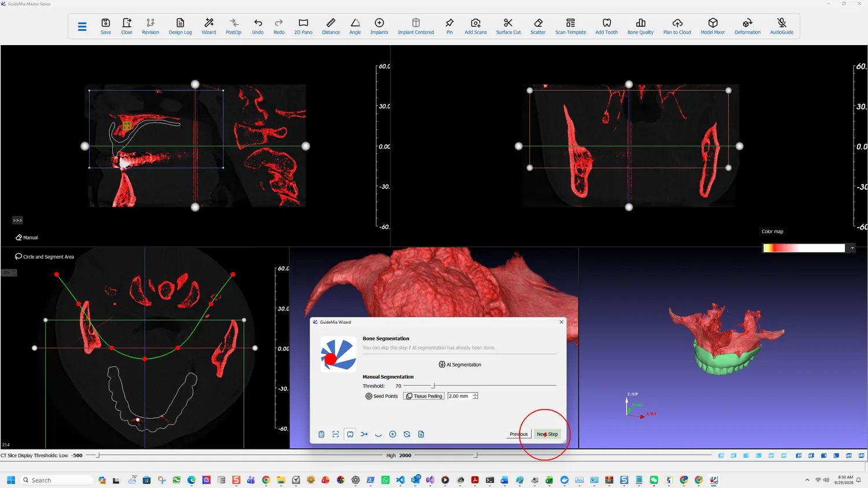Viewport: 868px width, 488px height.
Task: Upload with Plan to Cloud
Action: (677, 26)
